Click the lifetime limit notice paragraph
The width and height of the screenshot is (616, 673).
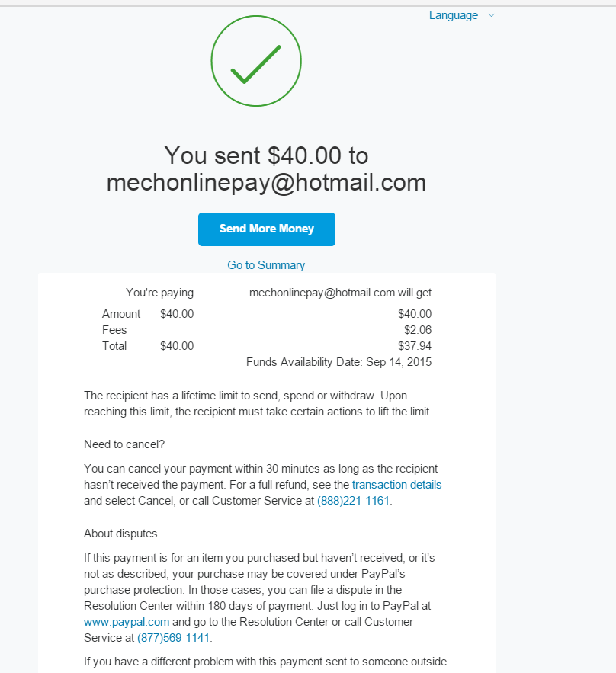[x=258, y=404]
